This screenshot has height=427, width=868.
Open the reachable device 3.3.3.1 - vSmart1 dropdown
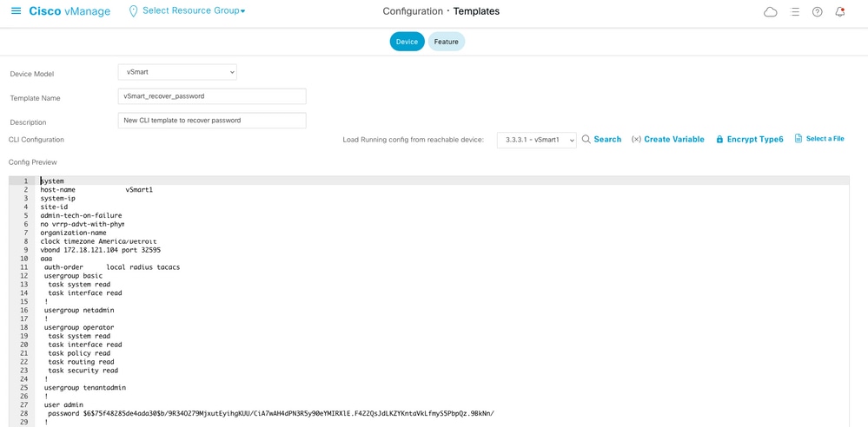click(536, 140)
